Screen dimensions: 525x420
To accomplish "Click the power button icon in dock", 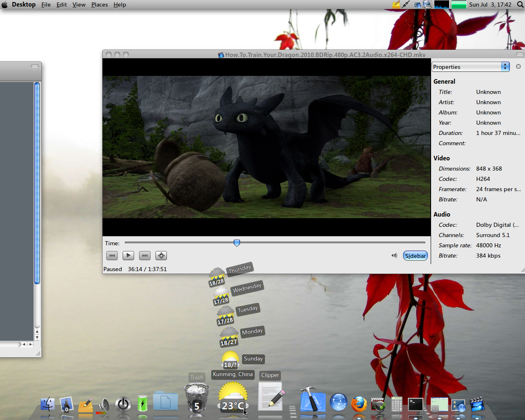I will pyautogui.click(x=123, y=404).
